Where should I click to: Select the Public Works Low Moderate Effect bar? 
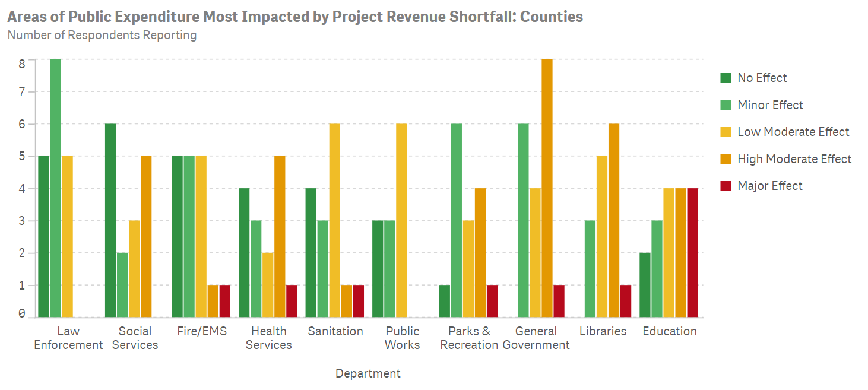click(402, 220)
